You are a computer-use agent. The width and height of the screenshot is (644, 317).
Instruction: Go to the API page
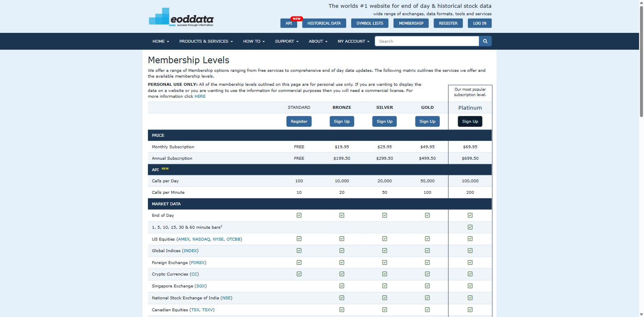(x=289, y=23)
